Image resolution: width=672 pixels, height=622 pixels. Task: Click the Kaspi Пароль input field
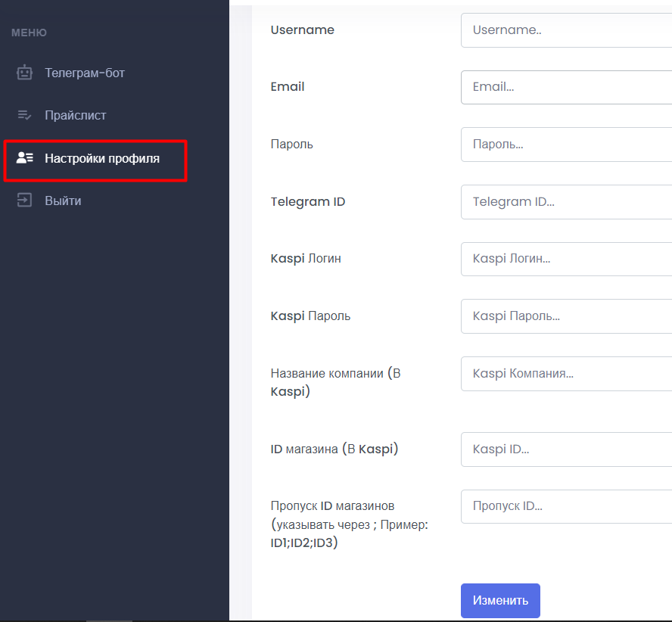(x=567, y=316)
